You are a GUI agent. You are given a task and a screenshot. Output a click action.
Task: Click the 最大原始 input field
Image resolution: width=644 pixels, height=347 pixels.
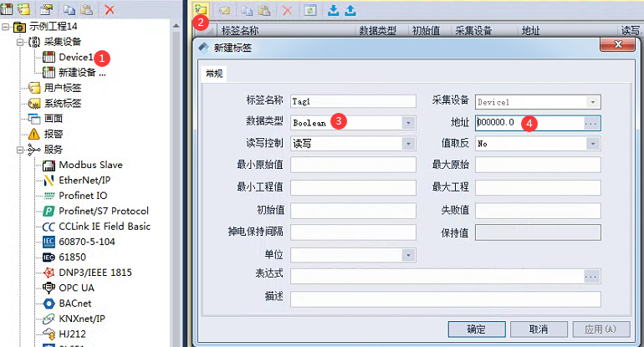coord(538,165)
